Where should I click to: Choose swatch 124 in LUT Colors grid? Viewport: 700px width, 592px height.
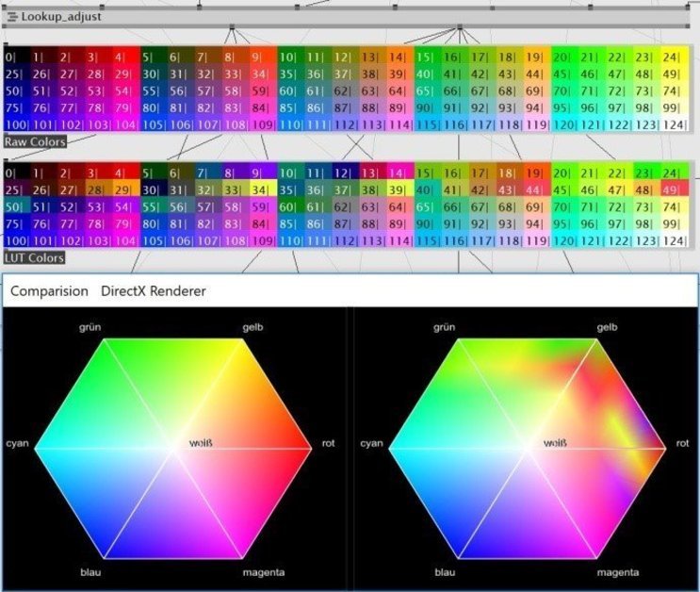(673, 241)
